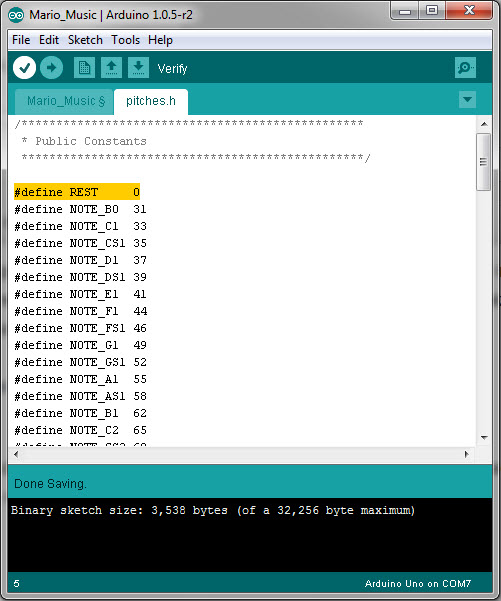Click the '#define NOTE_AS1 58' line
501x601 pixels.
80,396
